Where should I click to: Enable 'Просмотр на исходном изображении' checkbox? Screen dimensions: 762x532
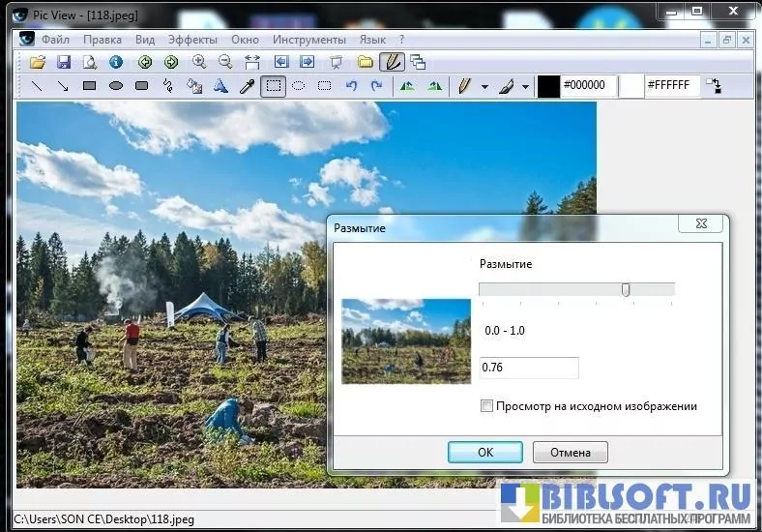(487, 406)
